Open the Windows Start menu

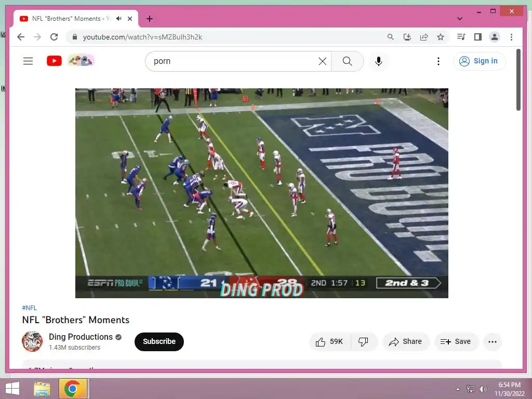(12, 389)
